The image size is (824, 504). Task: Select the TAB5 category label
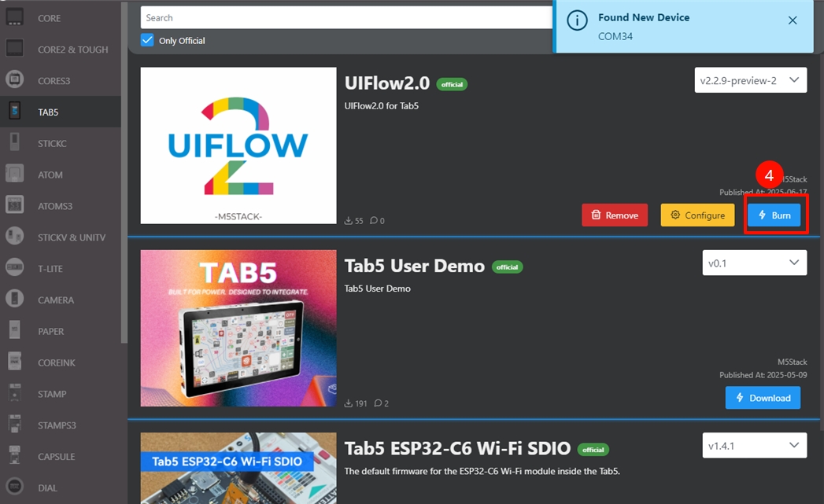point(48,112)
